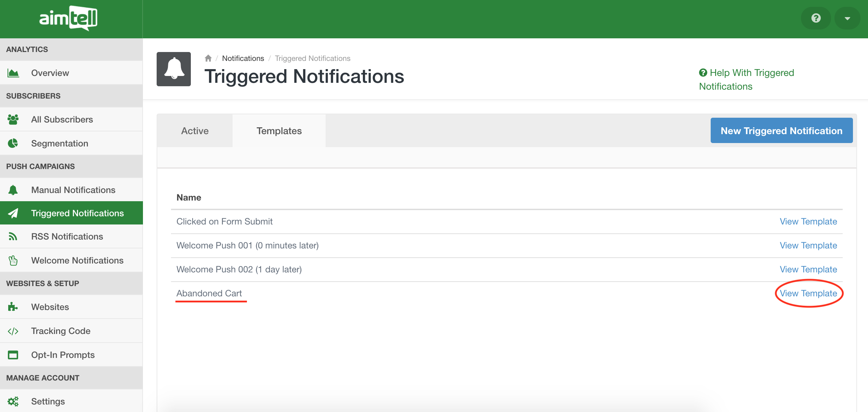Go to Welcome Notifications menu item
Screen dimensions: 868x412
(77, 260)
